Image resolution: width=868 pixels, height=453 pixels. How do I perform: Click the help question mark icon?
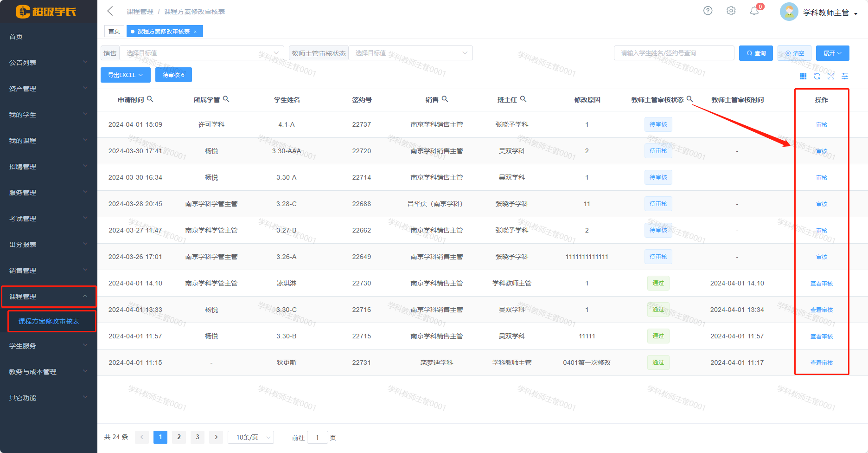(708, 10)
